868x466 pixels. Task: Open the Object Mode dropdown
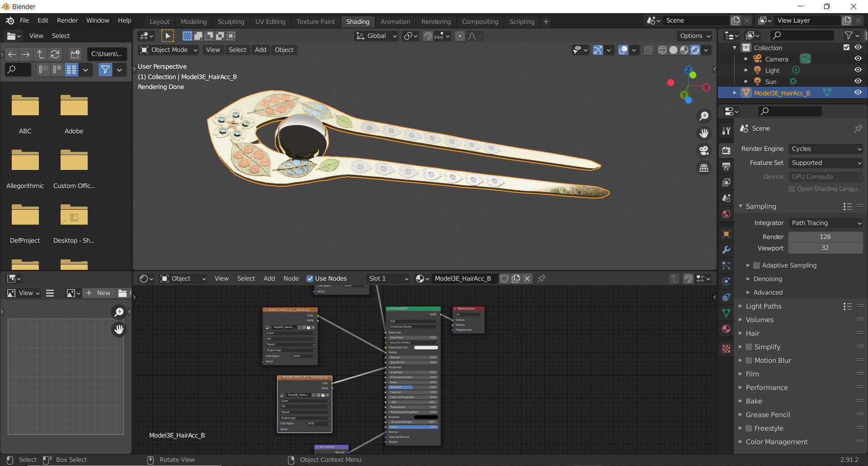coord(169,50)
